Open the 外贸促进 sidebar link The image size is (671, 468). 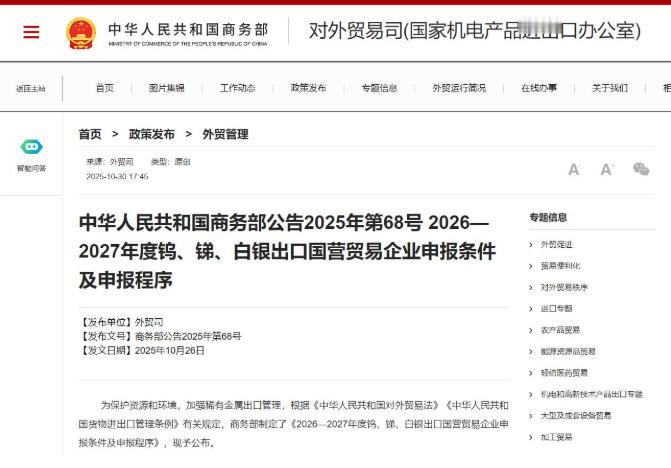[x=556, y=245]
